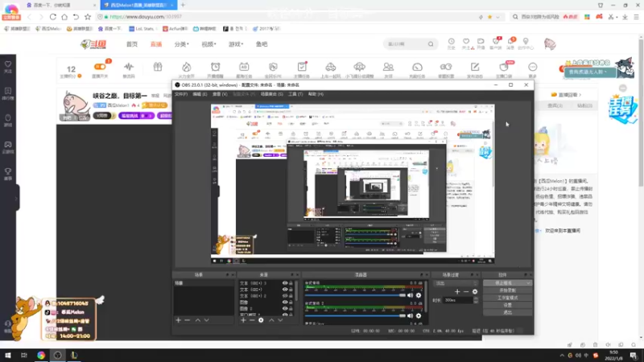Expand the collapsed Douyu left sidebar handle
This screenshot has width=644, height=362.
(x=17, y=198)
